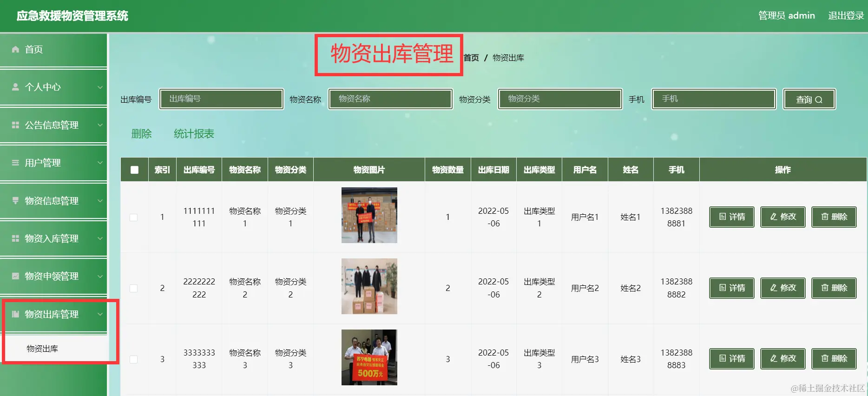Click the magnifier icon in the 查询 button
Viewport: 868px width, 396px height.
click(x=819, y=99)
